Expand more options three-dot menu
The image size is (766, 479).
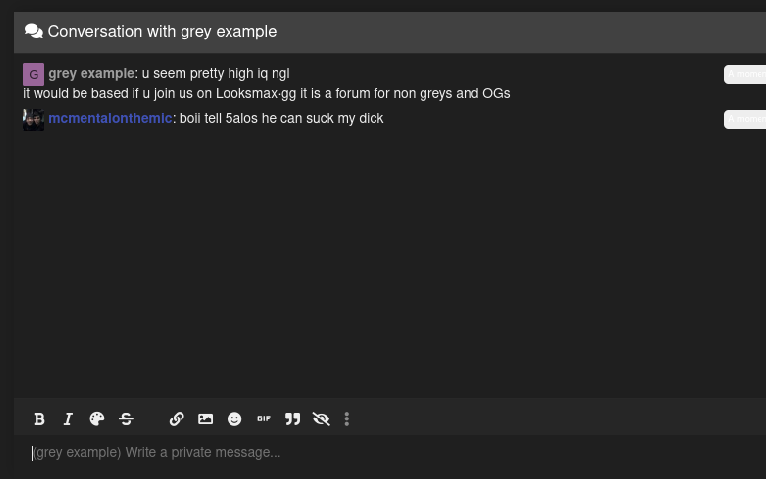pos(347,419)
